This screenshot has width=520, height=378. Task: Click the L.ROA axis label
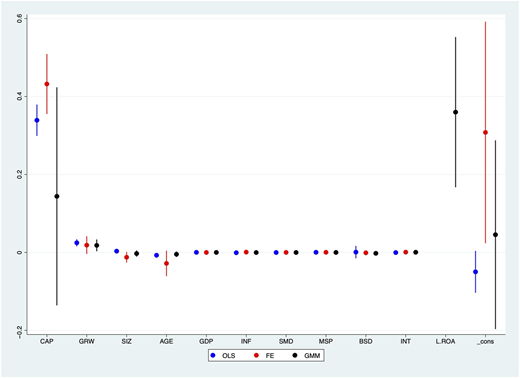point(445,341)
